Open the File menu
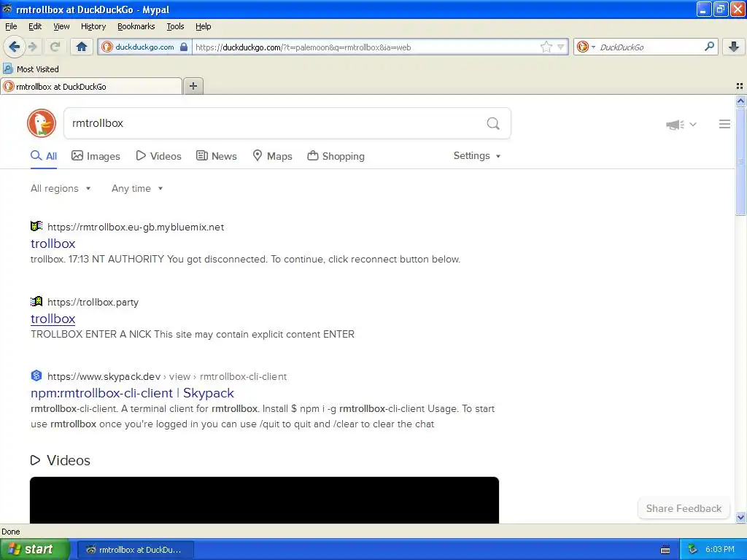The height and width of the screenshot is (560, 747). (x=11, y=26)
